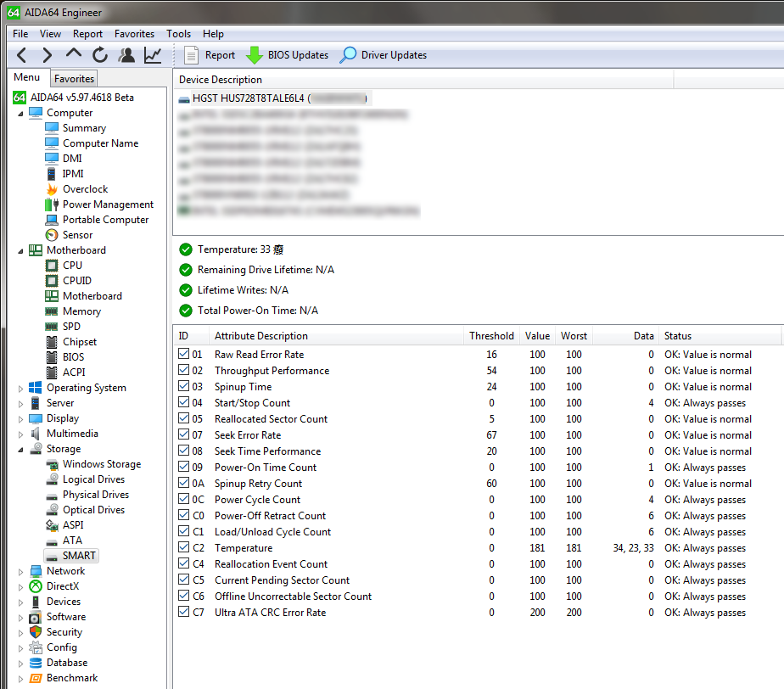Open the Favorites menu in the menu bar
The height and width of the screenshot is (689, 784).
[x=134, y=33]
